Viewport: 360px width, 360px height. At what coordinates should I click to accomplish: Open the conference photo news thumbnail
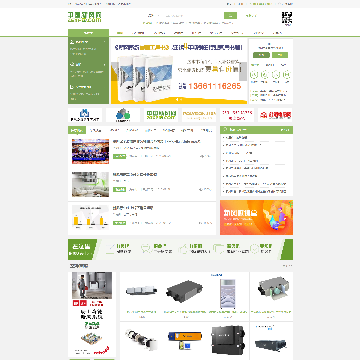click(x=90, y=151)
